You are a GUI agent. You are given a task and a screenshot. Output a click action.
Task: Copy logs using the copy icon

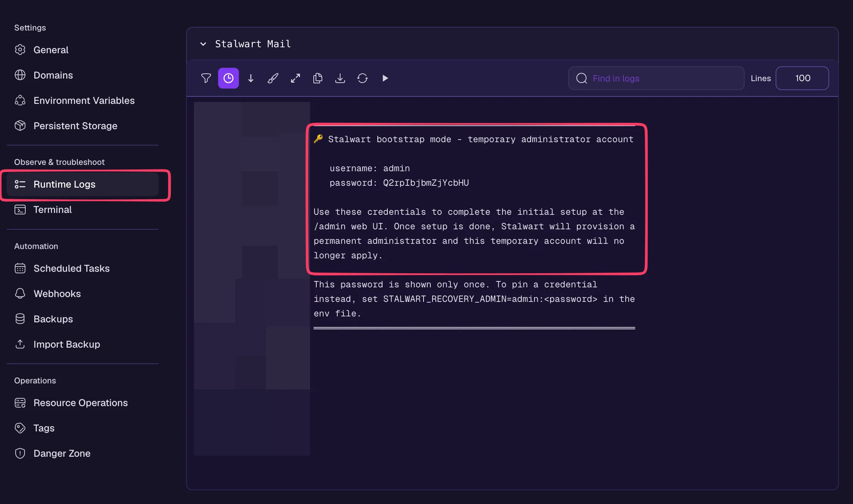pyautogui.click(x=317, y=78)
